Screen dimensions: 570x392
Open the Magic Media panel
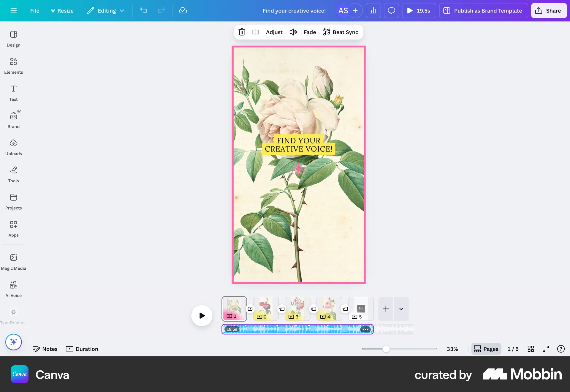coord(13,261)
